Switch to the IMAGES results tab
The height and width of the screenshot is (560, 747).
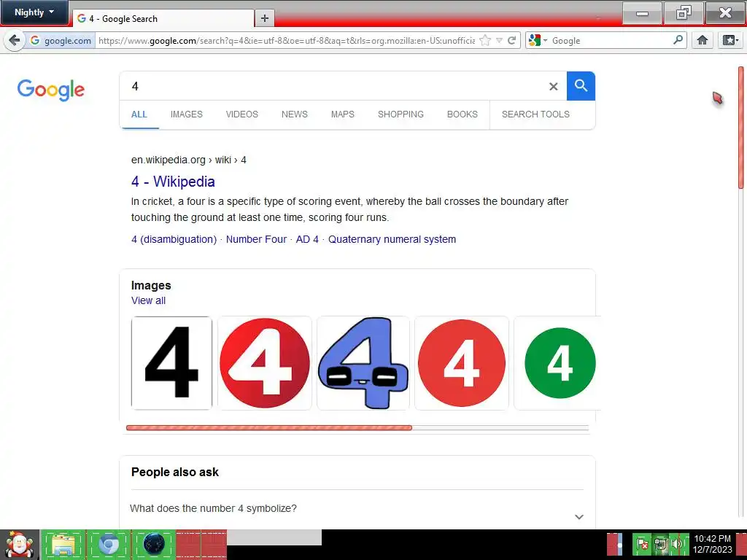pos(186,114)
